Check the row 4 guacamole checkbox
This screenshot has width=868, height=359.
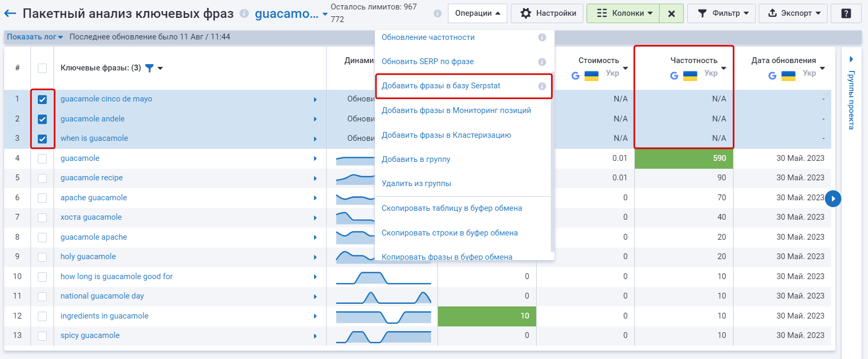43,159
